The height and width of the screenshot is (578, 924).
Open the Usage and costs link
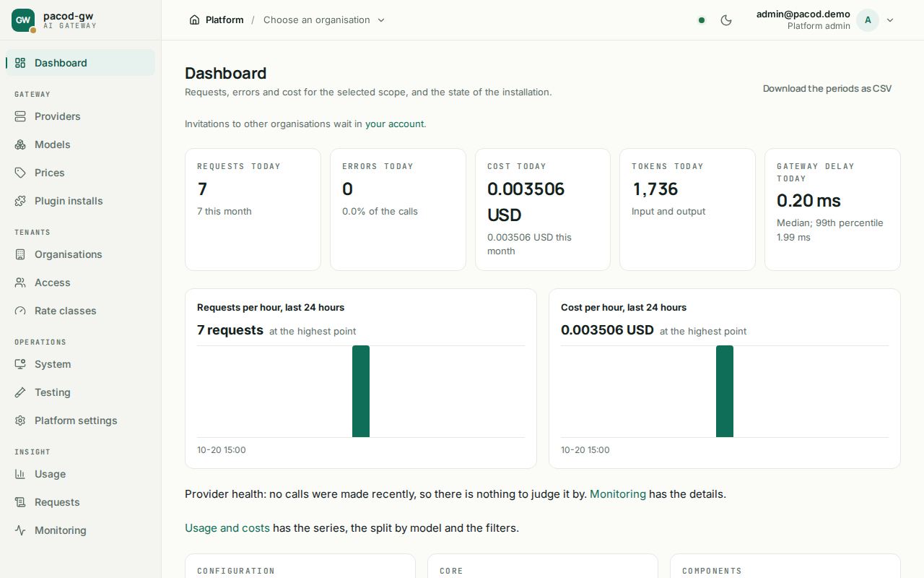pos(227,528)
